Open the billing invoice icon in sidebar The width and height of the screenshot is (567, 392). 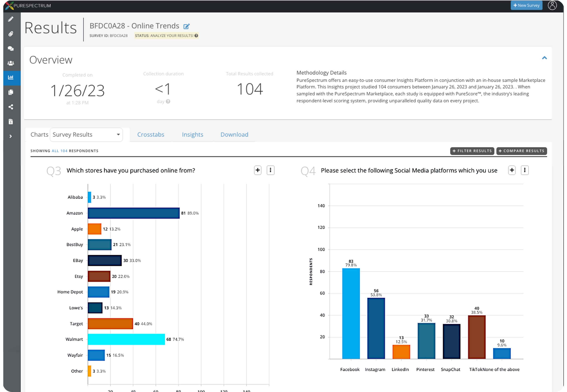click(11, 121)
